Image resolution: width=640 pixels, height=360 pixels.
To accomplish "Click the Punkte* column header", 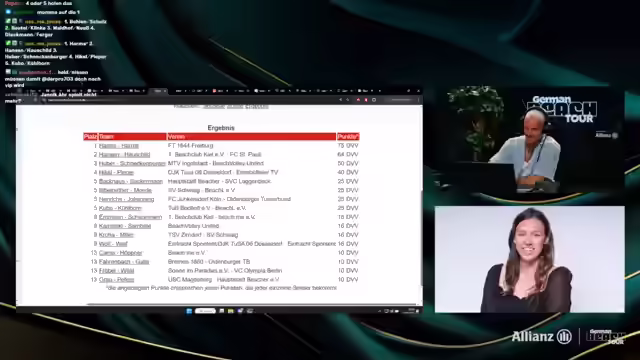I will 348,137.
